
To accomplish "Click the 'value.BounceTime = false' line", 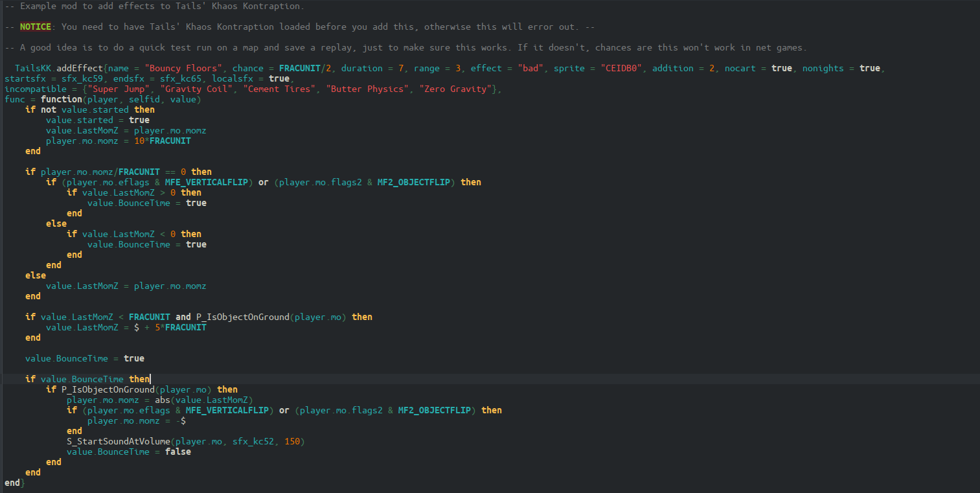I will click(x=128, y=452).
